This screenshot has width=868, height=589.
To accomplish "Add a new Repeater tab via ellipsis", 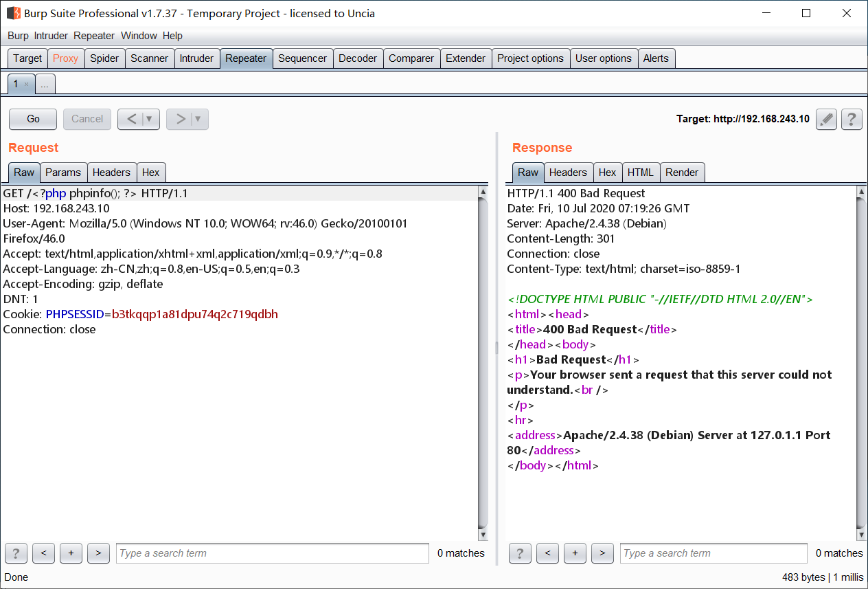I will pyautogui.click(x=45, y=85).
